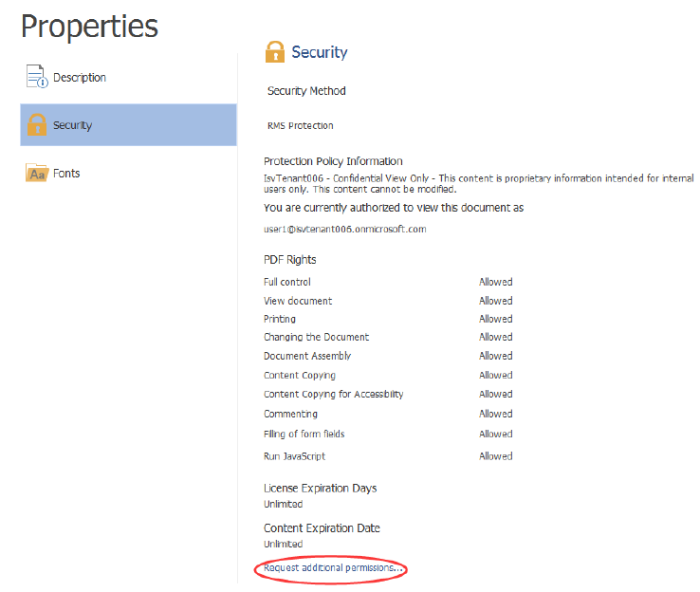The width and height of the screenshot is (700, 592).
Task: Click Request additional permissions link
Action: pyautogui.click(x=334, y=567)
